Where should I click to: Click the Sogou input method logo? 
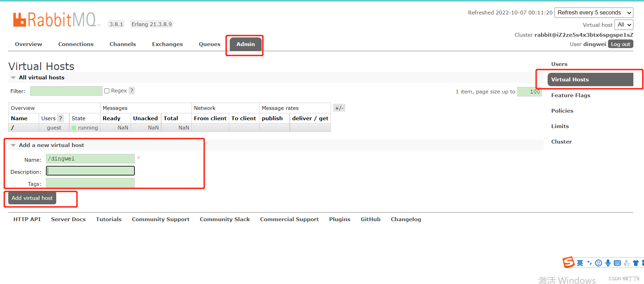(x=568, y=262)
